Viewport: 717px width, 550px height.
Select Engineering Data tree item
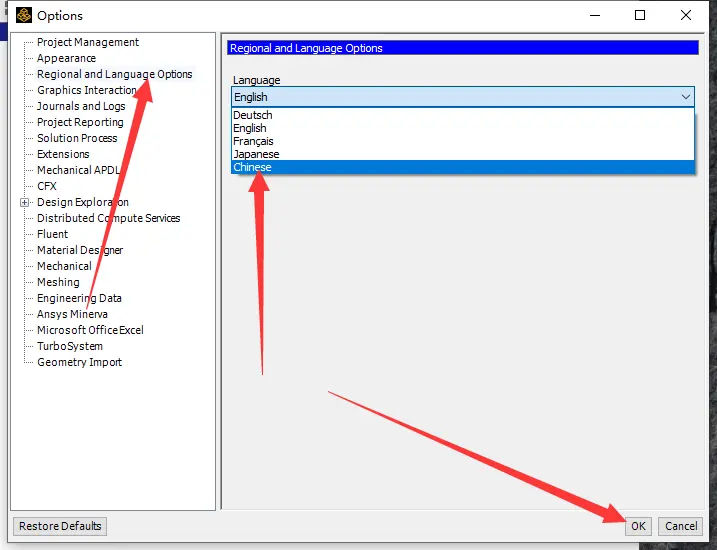coord(79,298)
